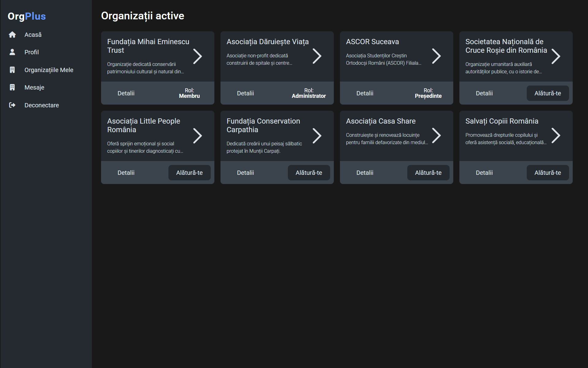Expand Asociația Dăruiește Viața chevron arrow
The image size is (588, 368).
(317, 56)
